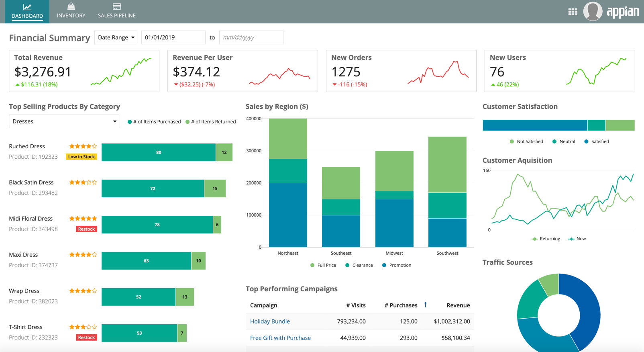Image resolution: width=644 pixels, height=352 pixels.
Task: Toggle the Satisfied legend entry
Action: [597, 141]
